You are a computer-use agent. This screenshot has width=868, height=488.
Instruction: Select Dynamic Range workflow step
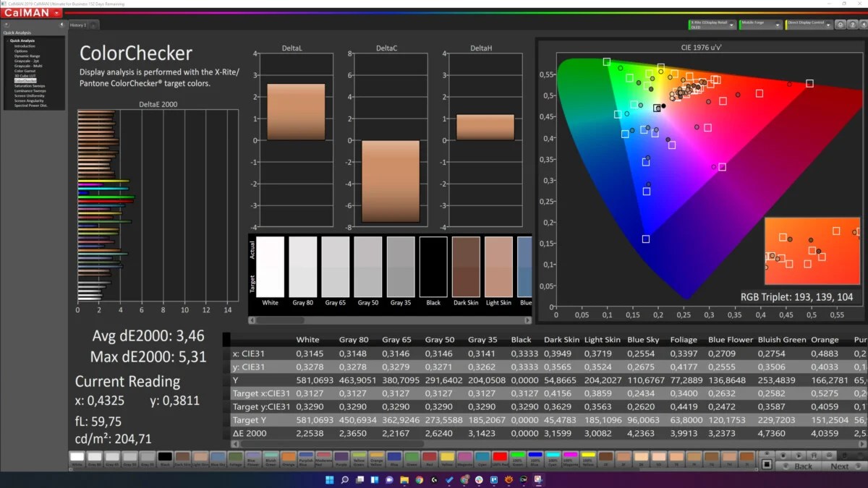coord(27,56)
